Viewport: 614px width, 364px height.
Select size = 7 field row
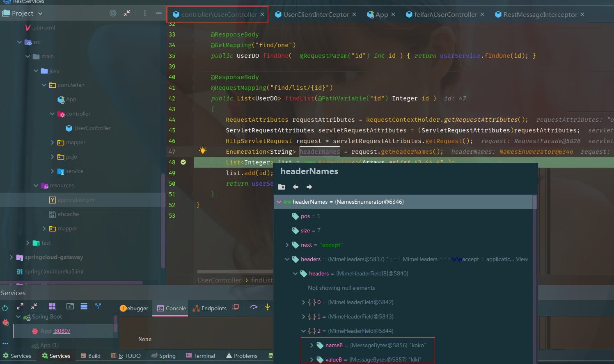click(x=402, y=230)
